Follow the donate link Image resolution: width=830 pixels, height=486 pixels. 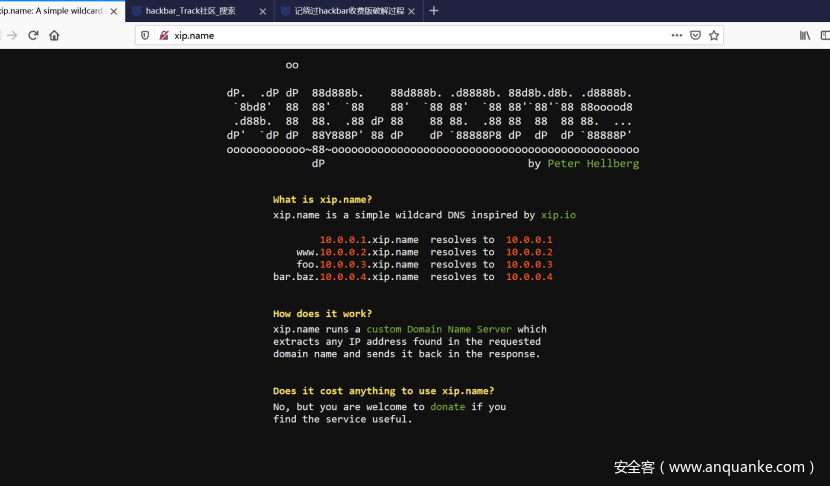coord(448,407)
